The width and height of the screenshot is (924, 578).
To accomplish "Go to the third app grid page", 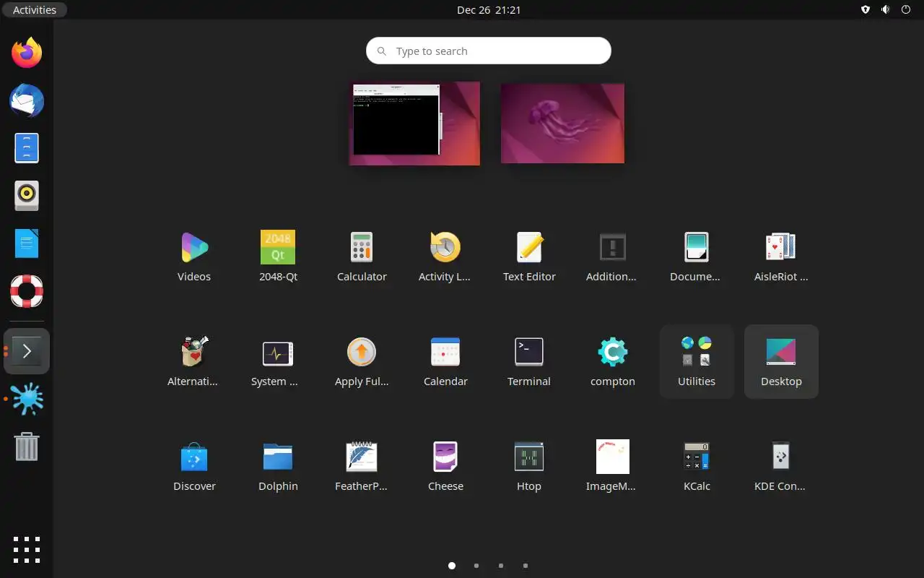I will (501, 566).
